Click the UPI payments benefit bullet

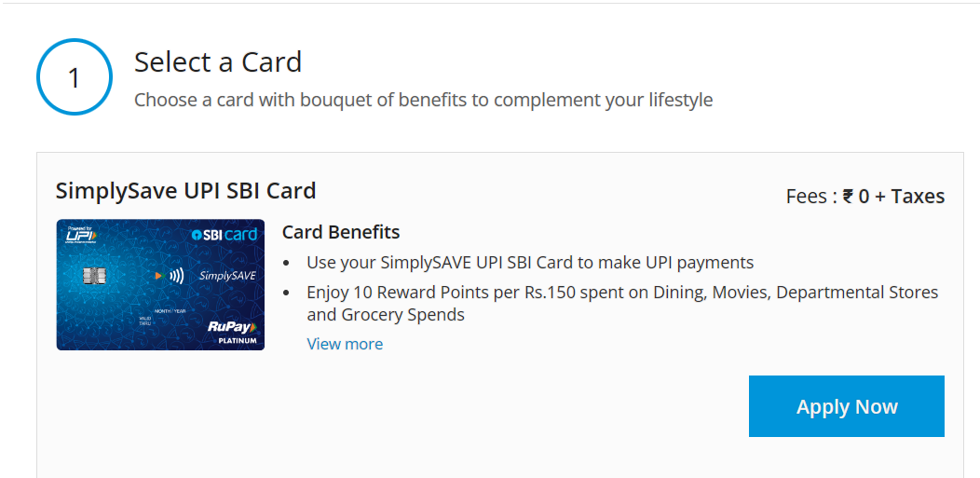point(529,263)
